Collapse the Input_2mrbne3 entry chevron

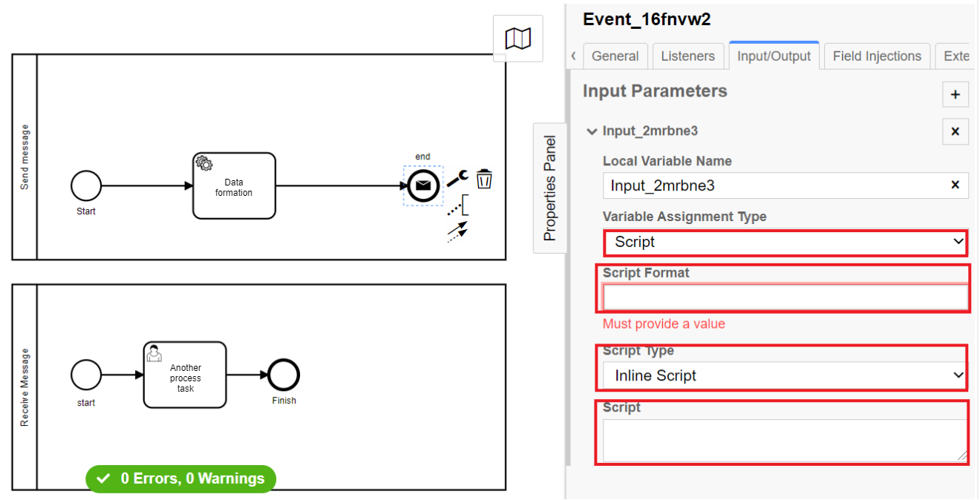tap(592, 131)
